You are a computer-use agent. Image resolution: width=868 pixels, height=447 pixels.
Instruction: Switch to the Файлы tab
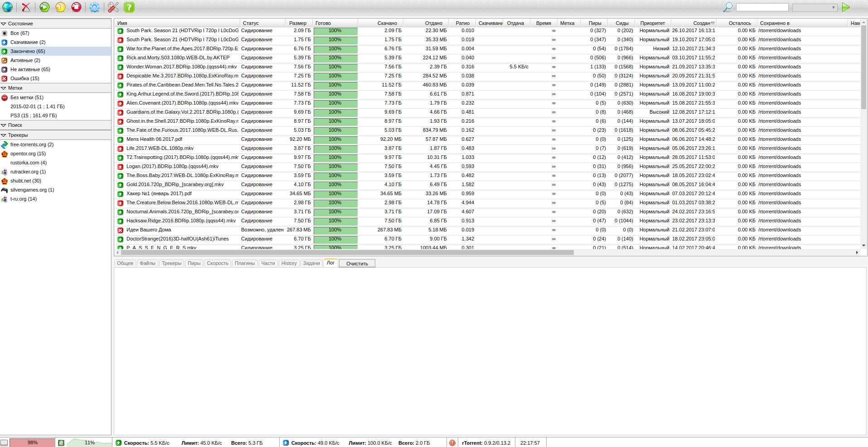coord(147,263)
